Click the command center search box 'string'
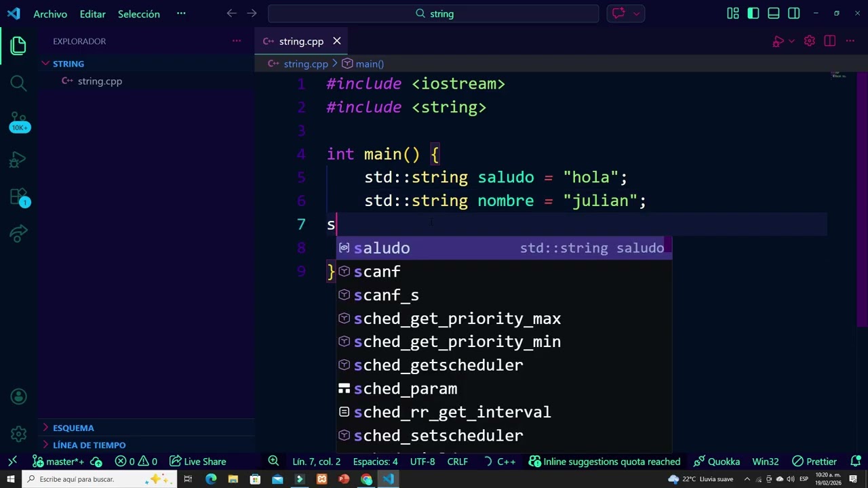Screen dimensions: 868x488 (433, 14)
